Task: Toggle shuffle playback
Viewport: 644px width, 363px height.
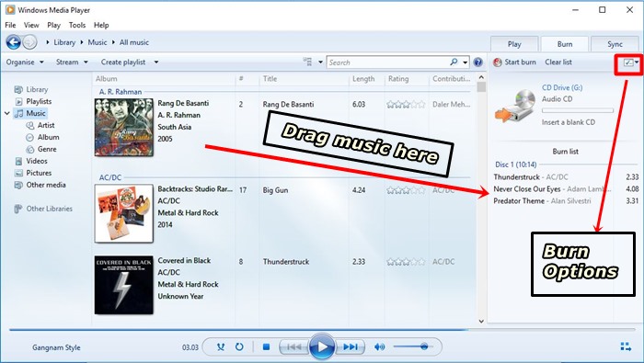Action: [221, 347]
